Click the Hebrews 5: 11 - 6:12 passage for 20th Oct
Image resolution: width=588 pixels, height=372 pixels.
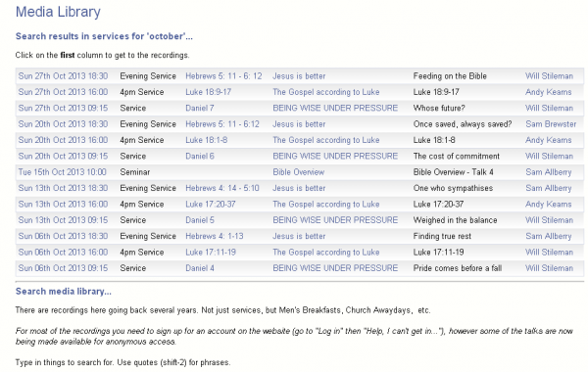click(x=222, y=124)
